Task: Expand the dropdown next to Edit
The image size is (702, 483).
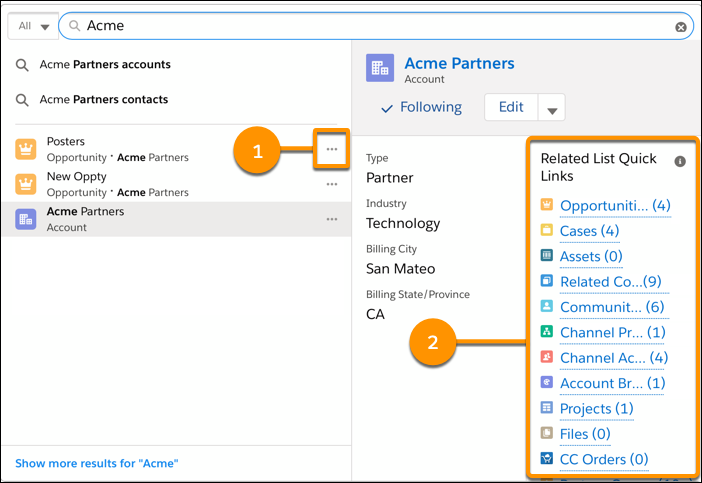Action: pyautogui.click(x=552, y=107)
